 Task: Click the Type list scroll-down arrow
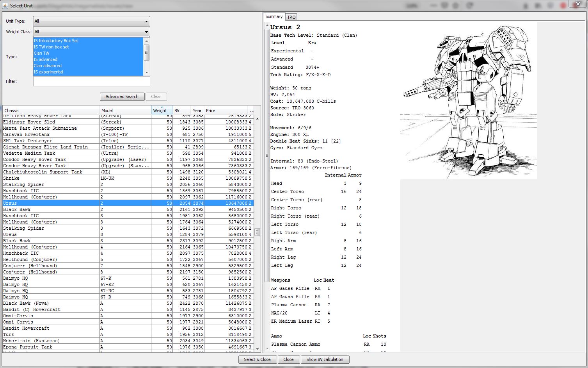(147, 72)
